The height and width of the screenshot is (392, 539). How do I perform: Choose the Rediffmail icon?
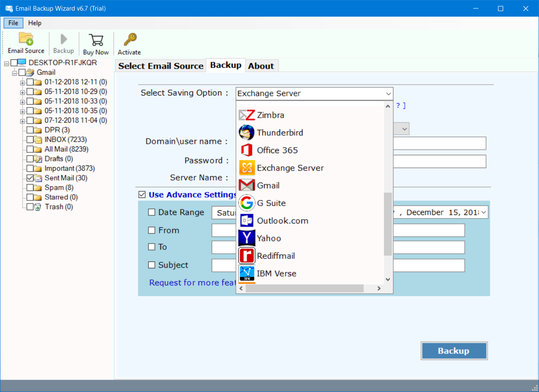click(x=247, y=256)
